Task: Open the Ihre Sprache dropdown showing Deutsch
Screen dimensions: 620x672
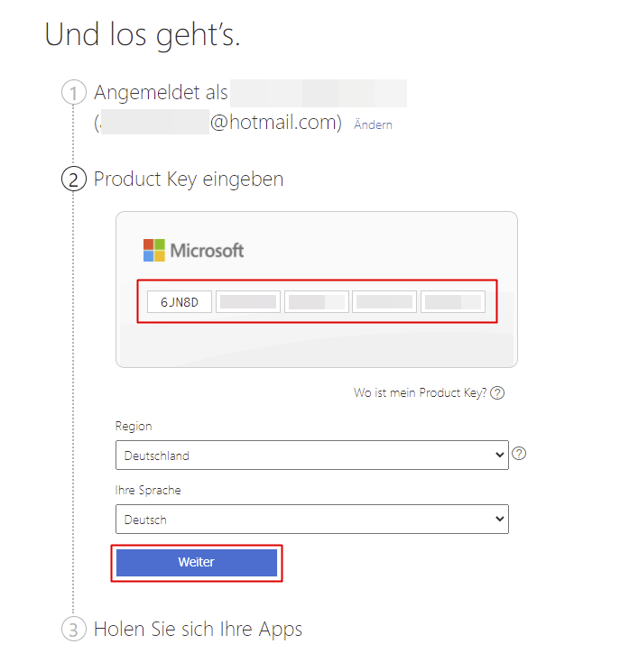Action: pos(312,519)
